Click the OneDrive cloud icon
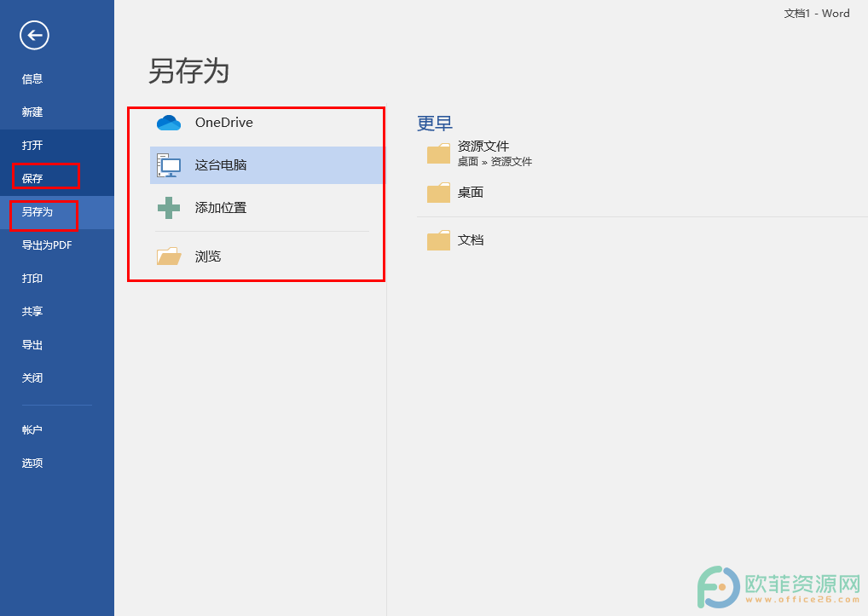The image size is (868, 616). 169,123
